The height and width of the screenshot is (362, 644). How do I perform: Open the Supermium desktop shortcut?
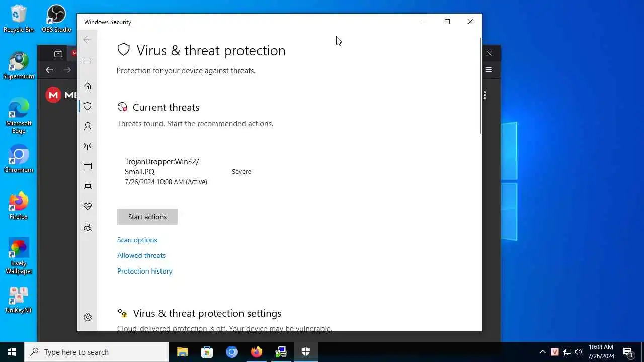tap(19, 65)
